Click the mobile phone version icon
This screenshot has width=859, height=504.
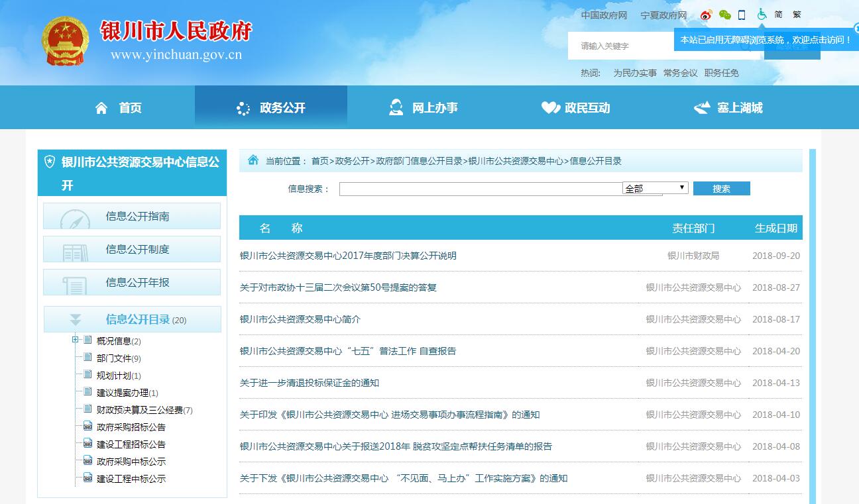pyautogui.click(x=742, y=15)
